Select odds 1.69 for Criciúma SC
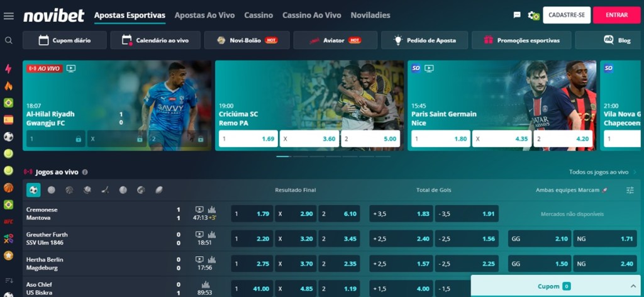644x297 pixels. click(248, 139)
